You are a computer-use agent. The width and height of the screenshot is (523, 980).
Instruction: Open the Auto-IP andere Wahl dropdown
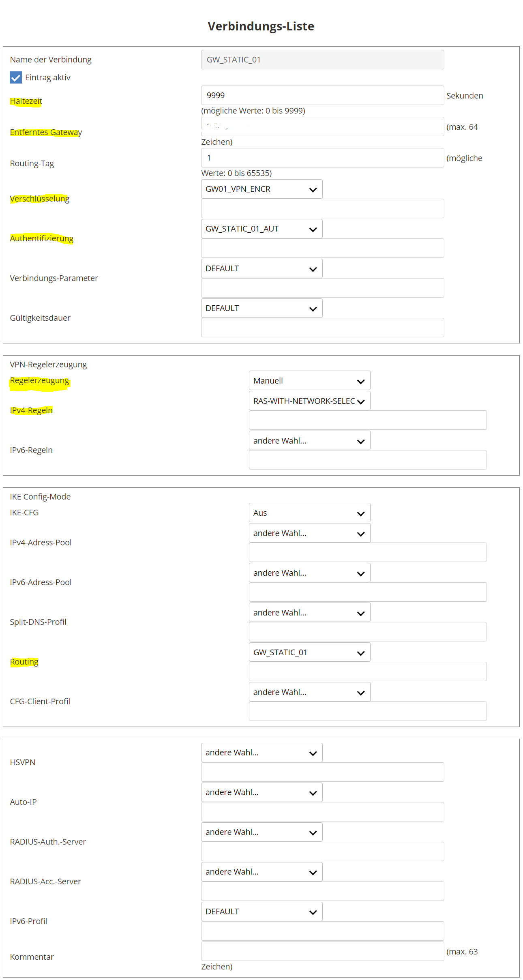261,792
